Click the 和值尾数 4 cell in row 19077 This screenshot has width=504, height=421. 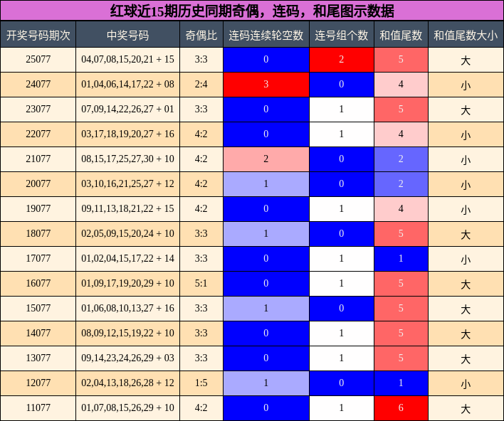(401, 209)
